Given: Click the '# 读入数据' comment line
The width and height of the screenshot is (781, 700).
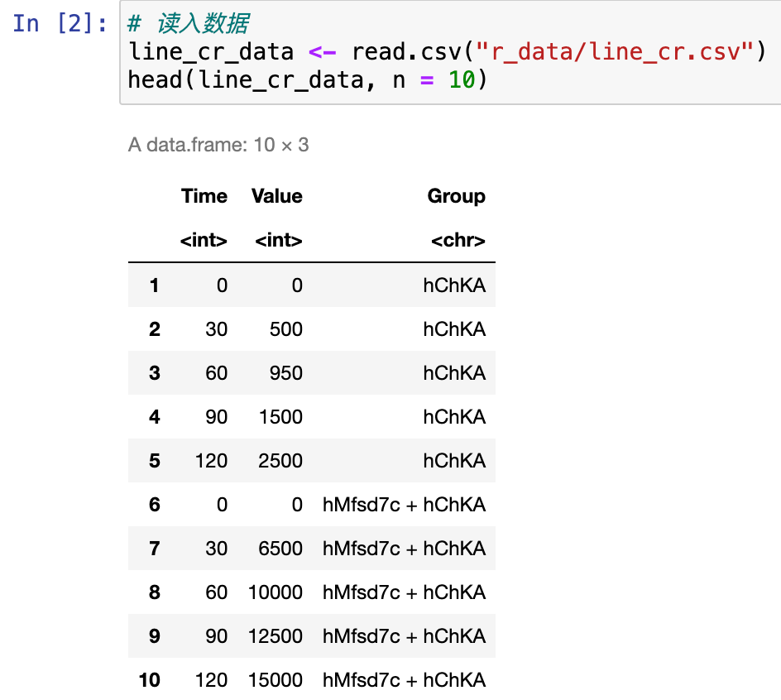Looking at the screenshot, I should click(x=189, y=23).
